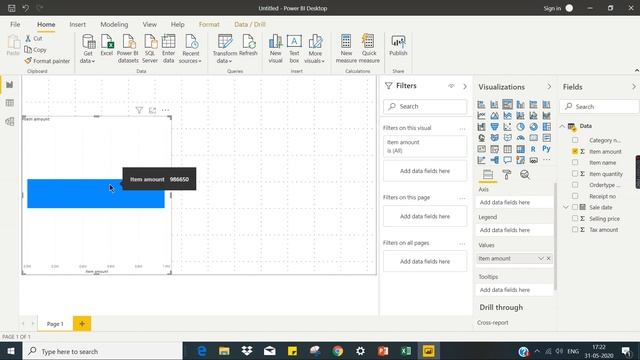Check the Category n... field
This screenshot has height=360, width=640.
(x=575, y=140)
